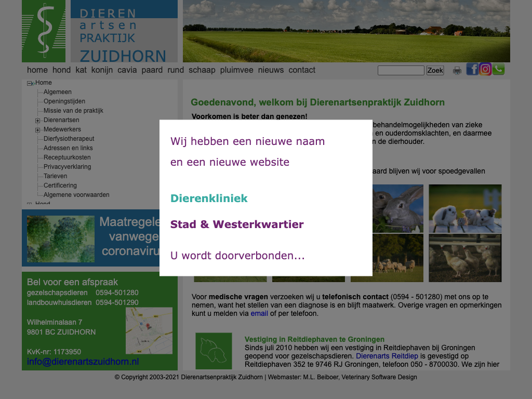Click the copyright footer text
Screen dimensions: 532x399
265,377
